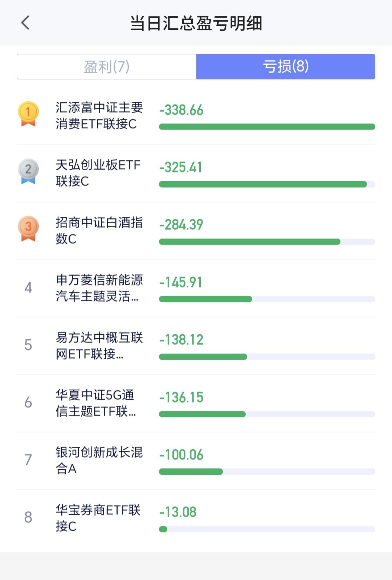392x580 pixels.
Task: Click the -13.08 loss progress bar
Action: coord(267,529)
